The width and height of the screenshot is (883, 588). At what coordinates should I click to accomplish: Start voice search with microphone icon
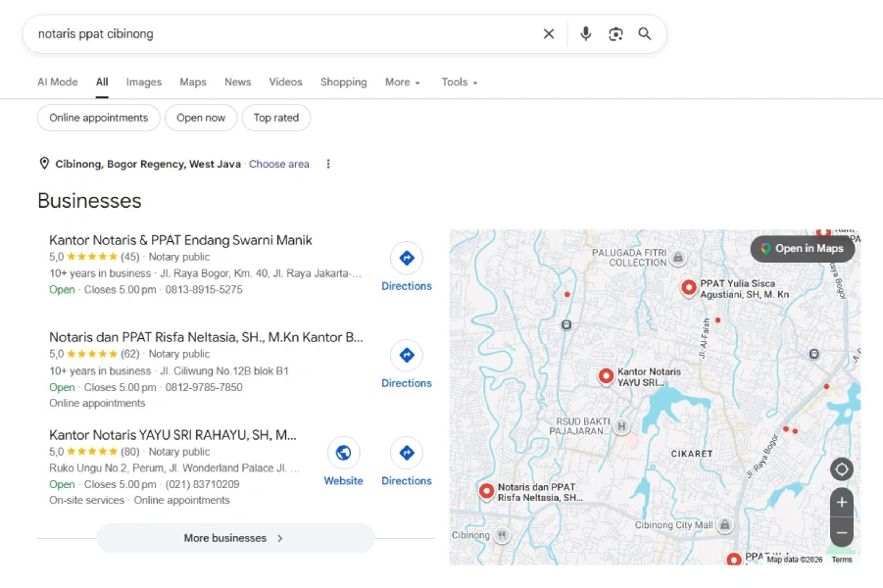[x=586, y=33]
